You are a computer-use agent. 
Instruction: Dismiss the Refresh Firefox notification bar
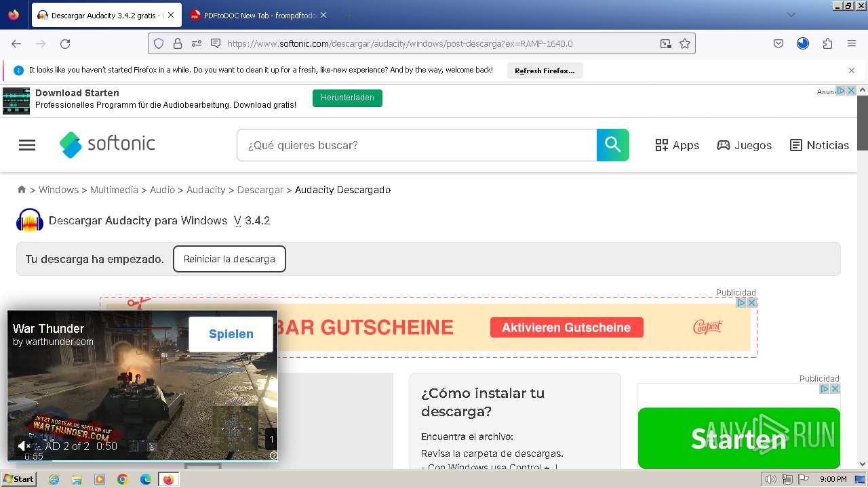pyautogui.click(x=852, y=70)
